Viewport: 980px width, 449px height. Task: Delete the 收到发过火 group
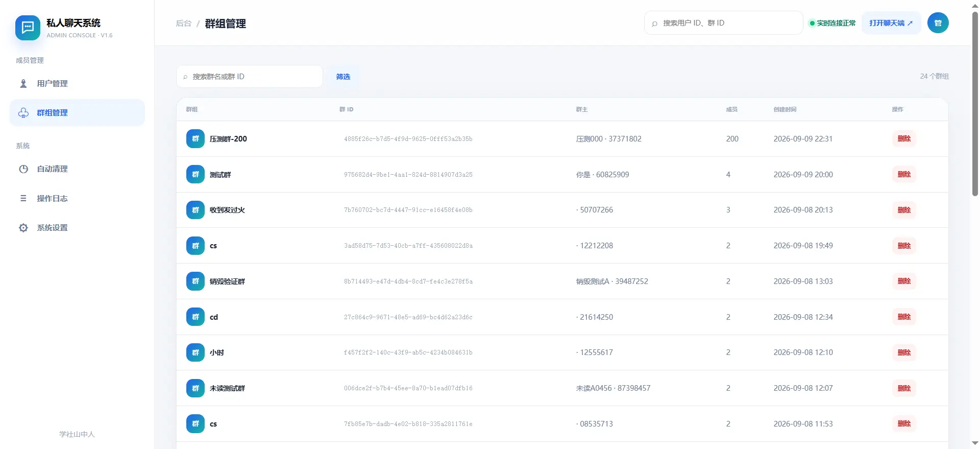[904, 210]
